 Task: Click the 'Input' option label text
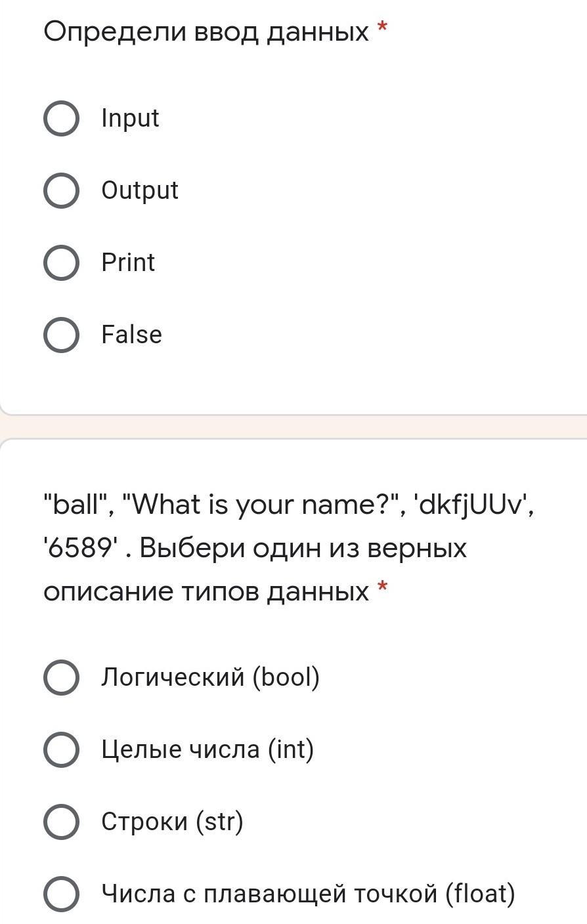click(x=130, y=119)
